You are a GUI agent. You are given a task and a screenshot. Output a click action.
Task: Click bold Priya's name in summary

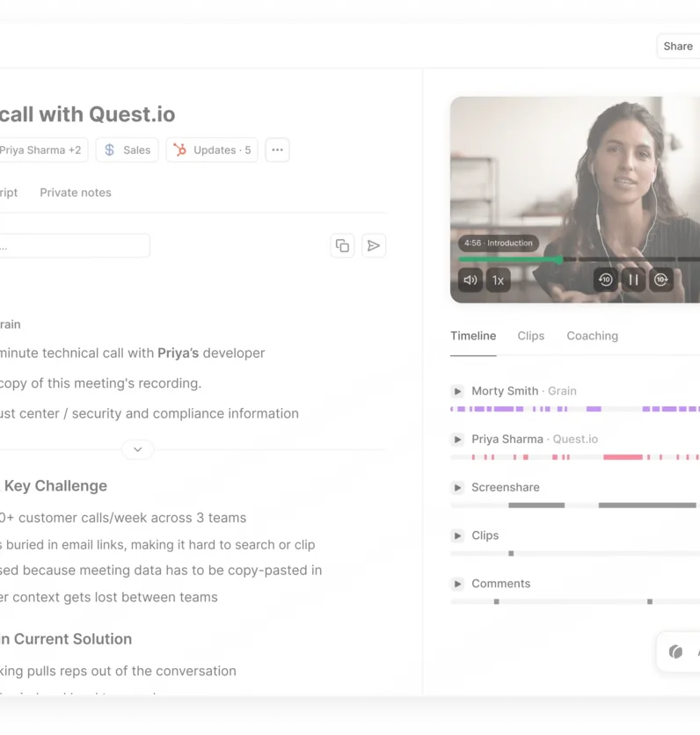click(179, 353)
